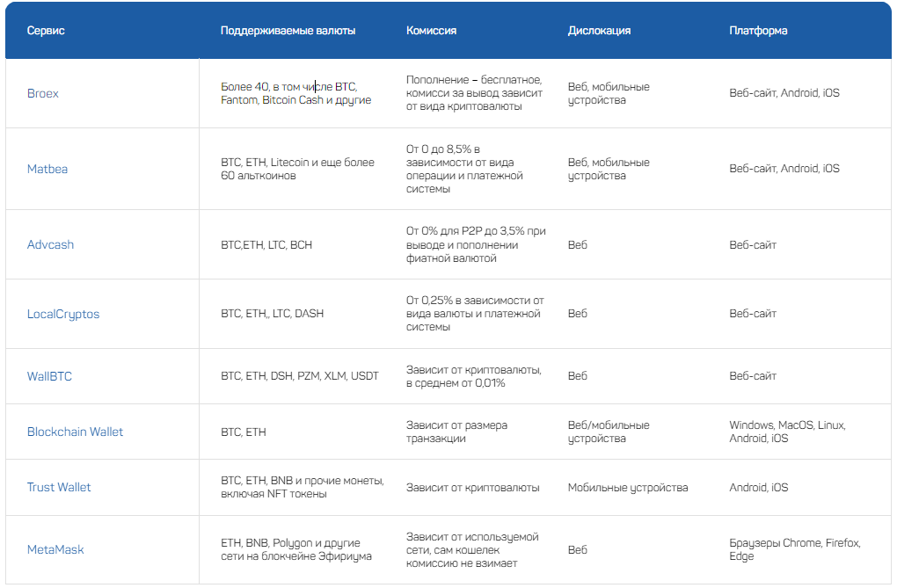
Task: Select LocalCryptos platform cell 'Веб-сайт'
Action: (x=753, y=314)
